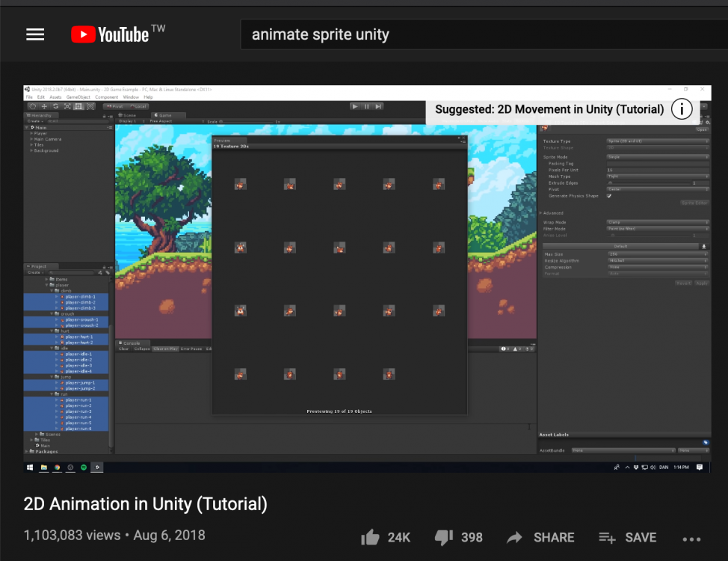
Task: Select Unity's Hand tool in toolbar
Action: pyautogui.click(x=32, y=106)
